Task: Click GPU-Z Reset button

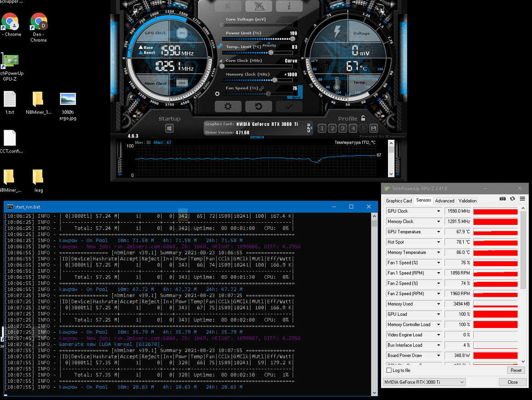Action: (x=515, y=370)
